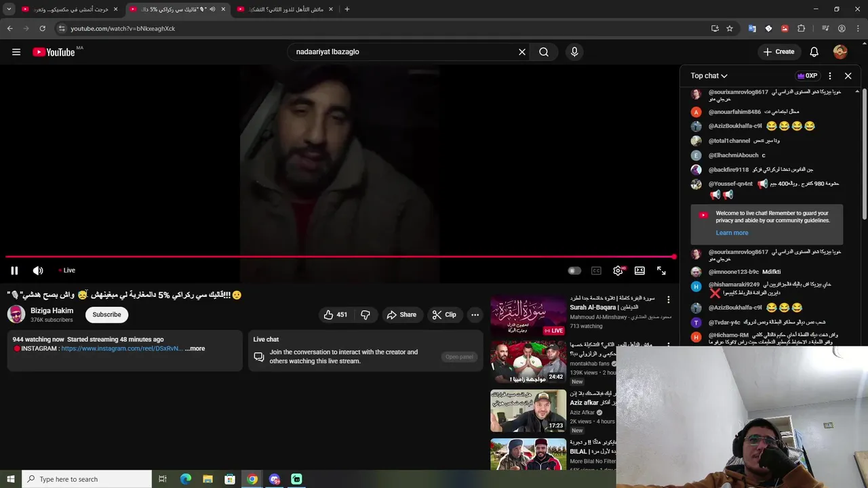Screen dimensions: 868x488
Task: Enter full screen mode
Action: 661,270
